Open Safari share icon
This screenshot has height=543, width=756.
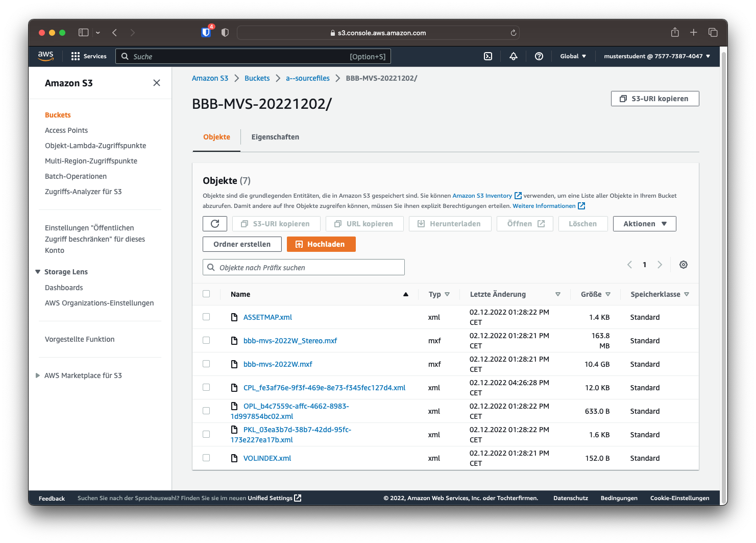(x=675, y=32)
